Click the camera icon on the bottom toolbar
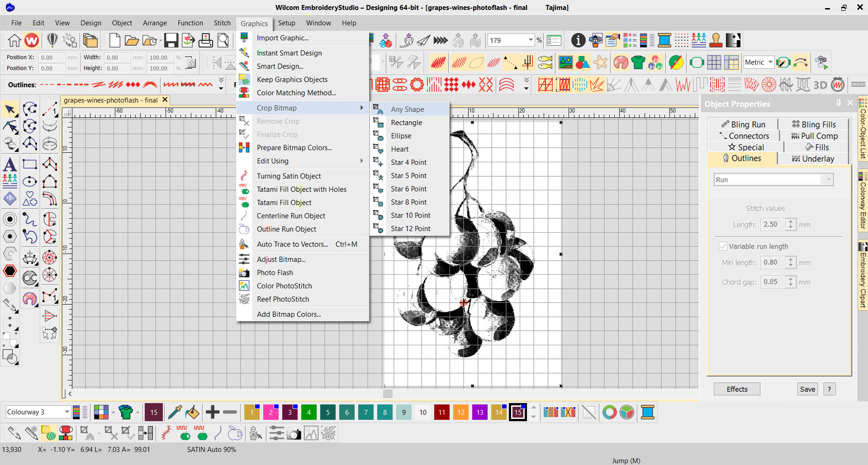 [x=294, y=433]
